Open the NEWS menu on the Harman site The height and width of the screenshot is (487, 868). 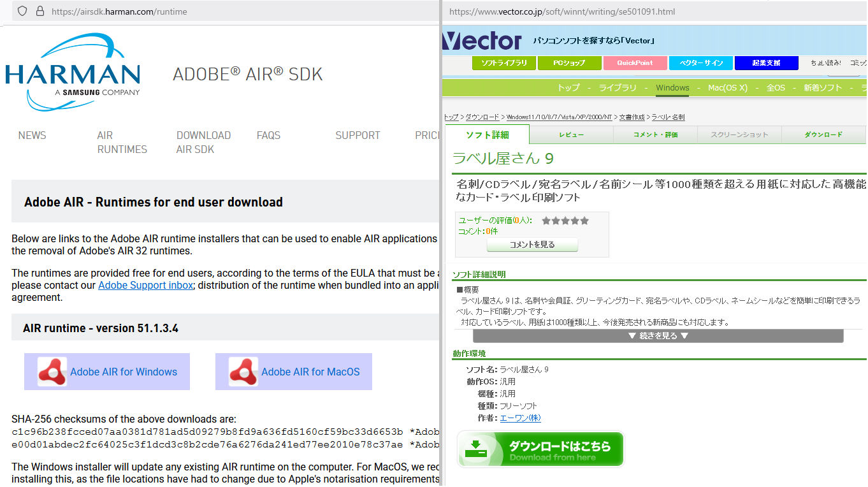pyautogui.click(x=32, y=135)
